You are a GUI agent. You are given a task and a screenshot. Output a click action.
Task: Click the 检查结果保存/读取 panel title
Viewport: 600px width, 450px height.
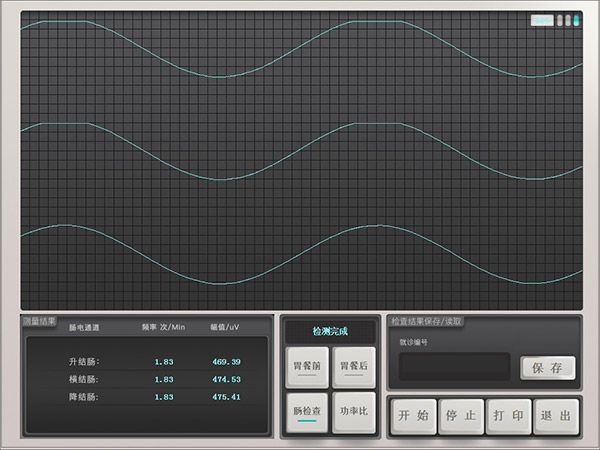[x=426, y=321]
